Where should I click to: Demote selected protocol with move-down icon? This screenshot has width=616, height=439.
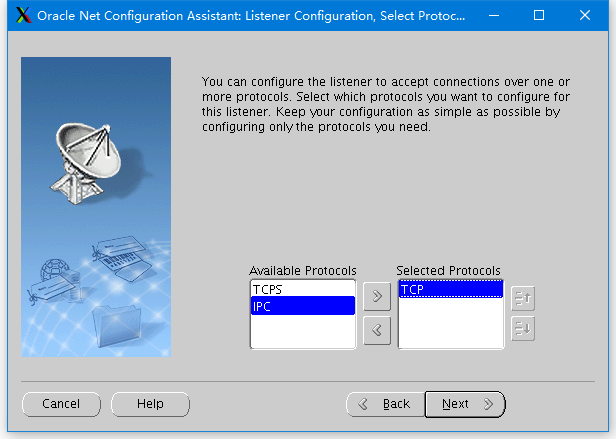[523, 329]
